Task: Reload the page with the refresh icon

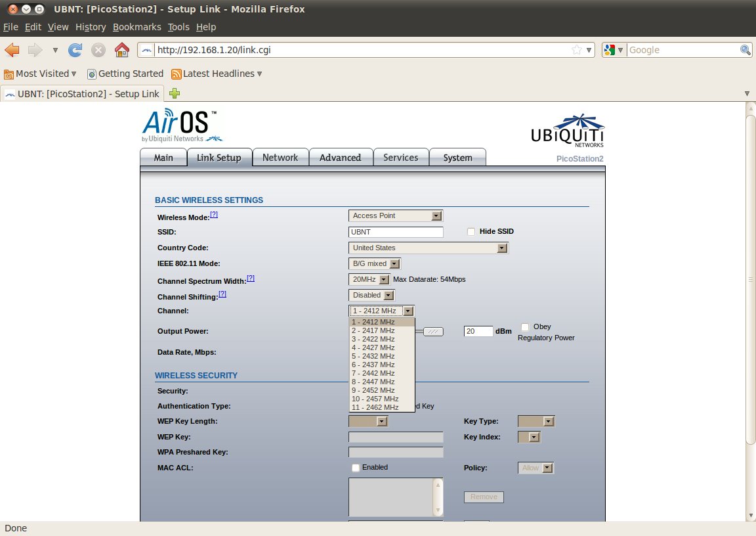Action: click(x=75, y=50)
